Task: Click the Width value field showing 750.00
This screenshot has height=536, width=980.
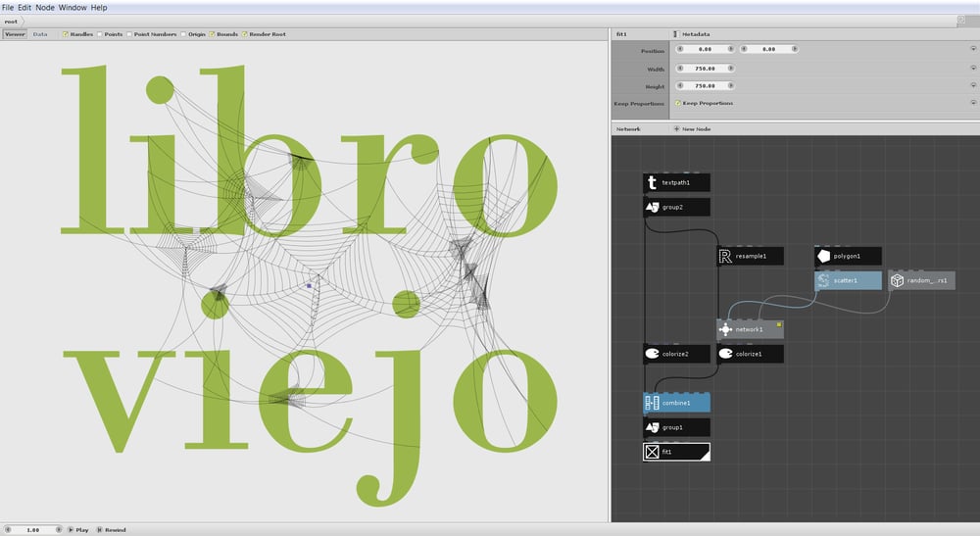Action: [x=705, y=68]
